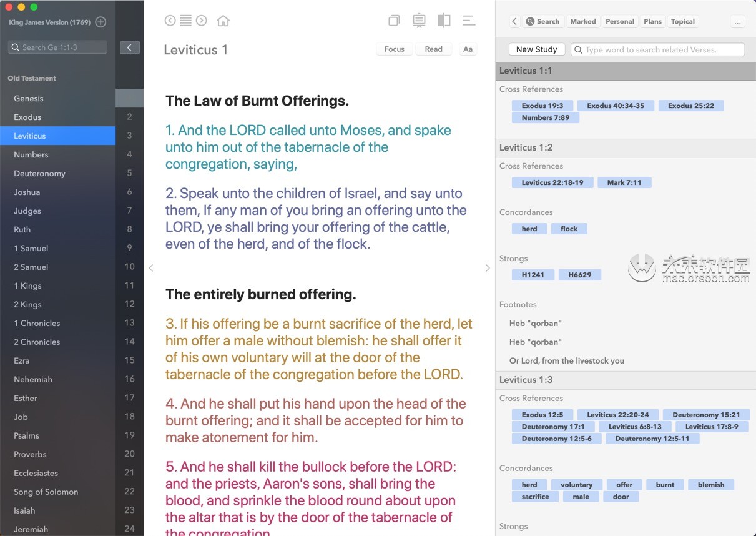Open the presentation mode icon

click(419, 21)
